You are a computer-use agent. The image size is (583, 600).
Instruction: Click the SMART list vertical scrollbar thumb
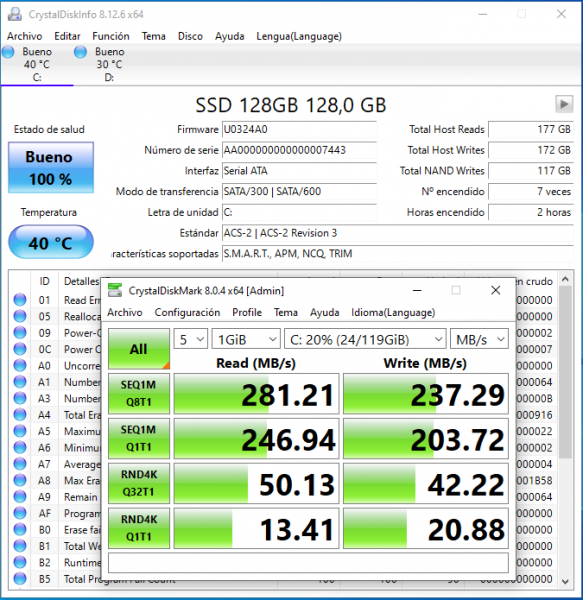point(565,372)
